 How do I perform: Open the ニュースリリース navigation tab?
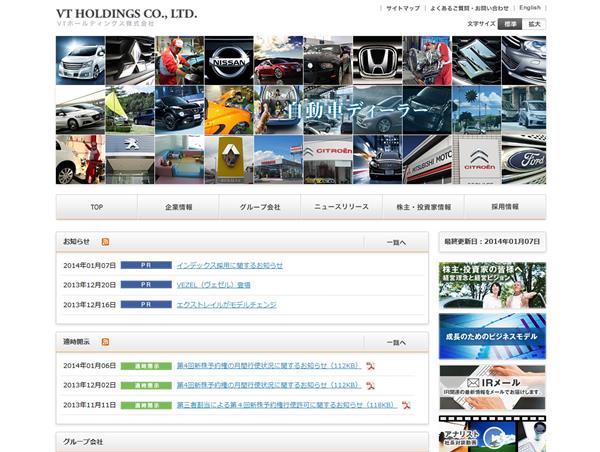coord(341,207)
